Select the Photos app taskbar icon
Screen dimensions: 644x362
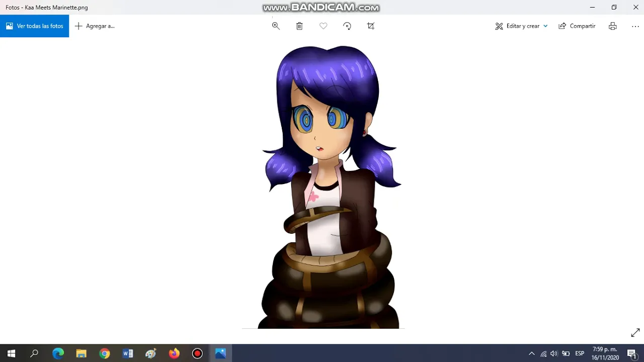click(x=220, y=353)
